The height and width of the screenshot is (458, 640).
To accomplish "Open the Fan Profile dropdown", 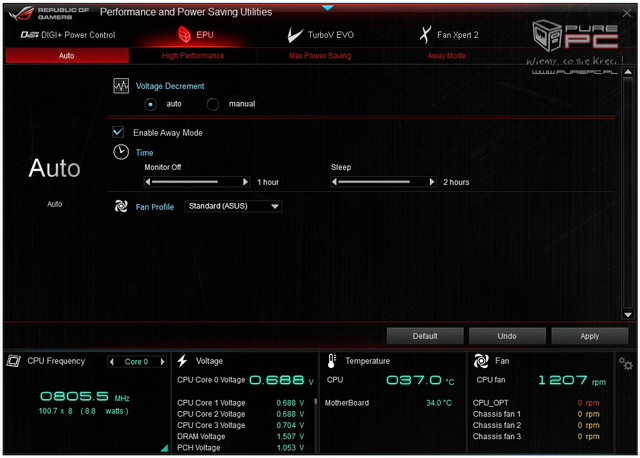I will 233,206.
